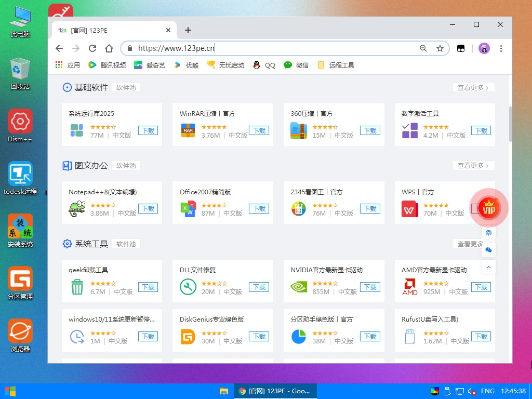
Task: Expand 查看更多 for 图文办公 section
Action: point(473,166)
